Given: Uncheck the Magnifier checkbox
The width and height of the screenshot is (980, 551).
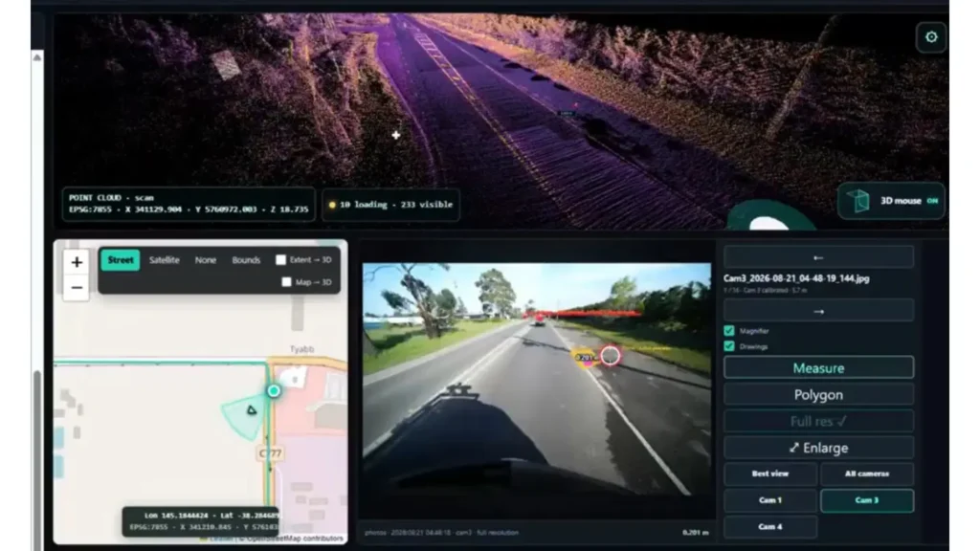Looking at the screenshot, I should point(729,330).
